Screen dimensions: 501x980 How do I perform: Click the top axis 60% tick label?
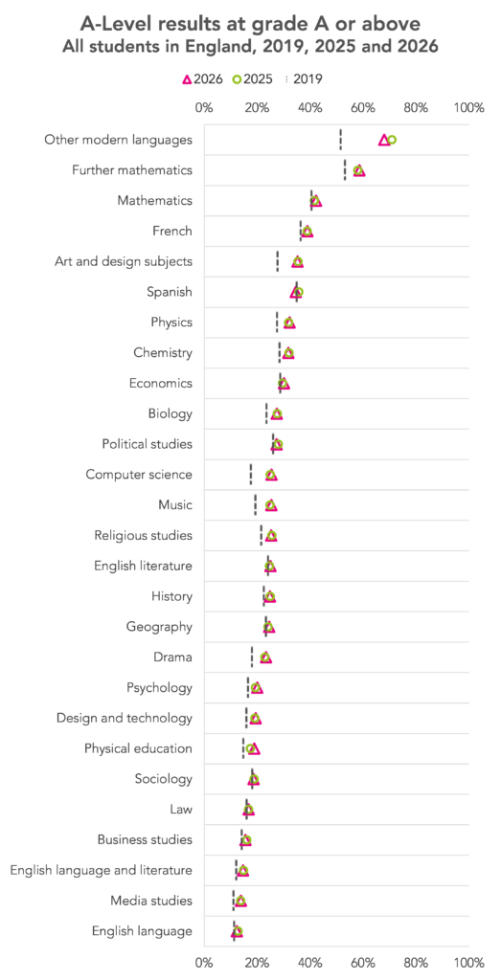tap(363, 107)
